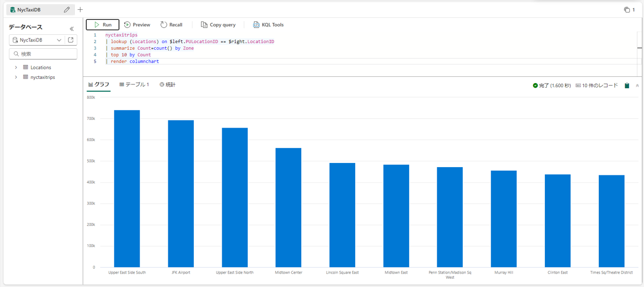The height and width of the screenshot is (287, 644).
Task: Collapse the results pane with the up chevron
Action: pos(637,86)
